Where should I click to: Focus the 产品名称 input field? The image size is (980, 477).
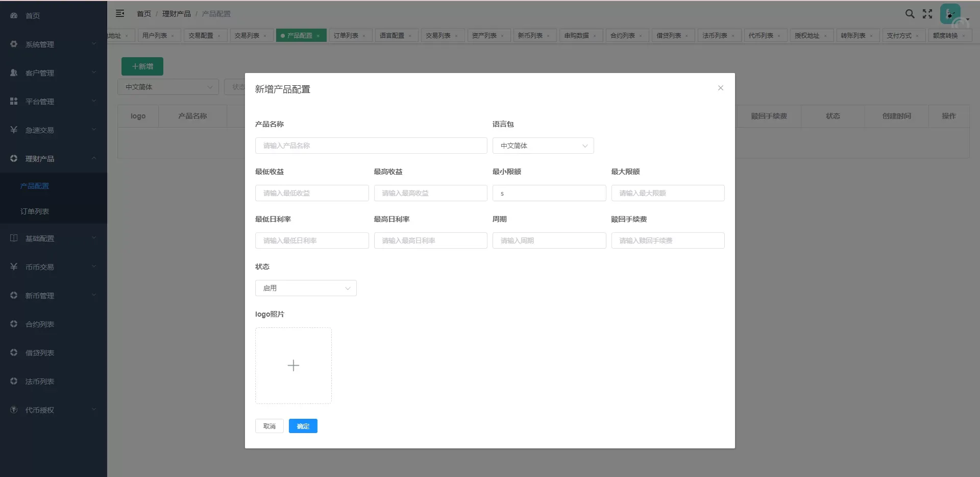pyautogui.click(x=371, y=146)
